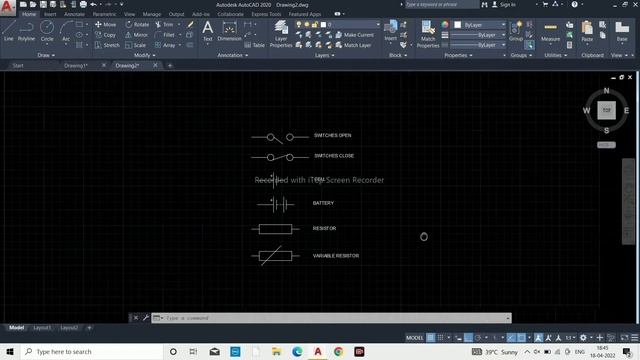Select the Polyline tool
Image resolution: width=640 pixels, height=360 pixels.
click(26, 31)
